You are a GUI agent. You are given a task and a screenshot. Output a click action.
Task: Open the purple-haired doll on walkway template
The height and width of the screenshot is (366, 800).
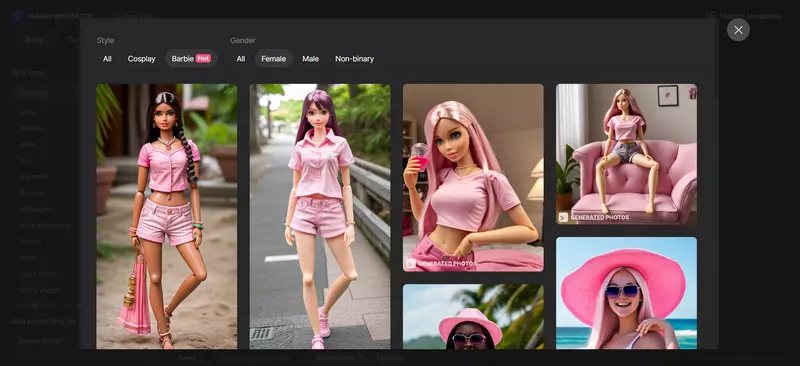pos(320,216)
